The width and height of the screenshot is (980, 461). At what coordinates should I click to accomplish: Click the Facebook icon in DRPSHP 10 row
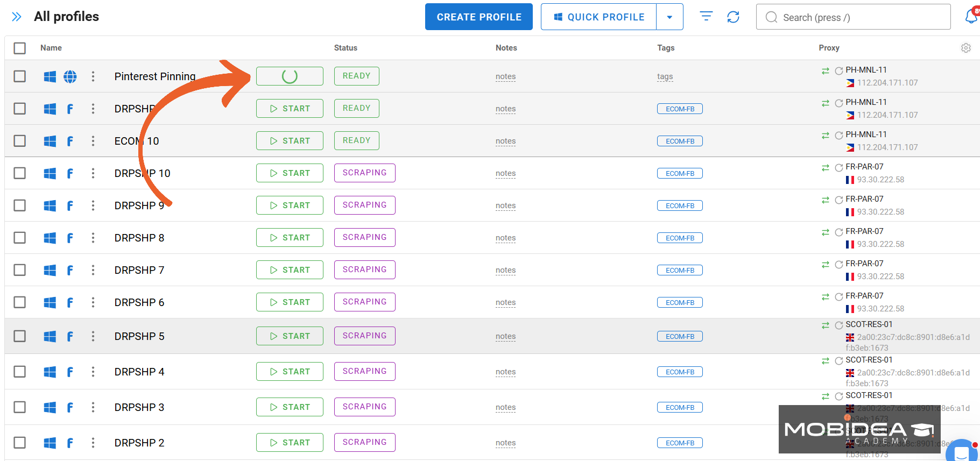[x=70, y=173]
